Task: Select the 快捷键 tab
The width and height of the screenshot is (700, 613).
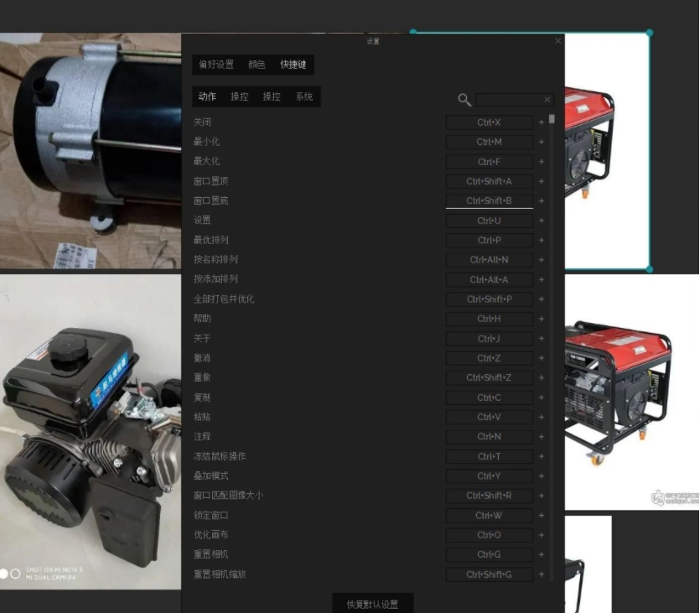Action: pos(293,65)
